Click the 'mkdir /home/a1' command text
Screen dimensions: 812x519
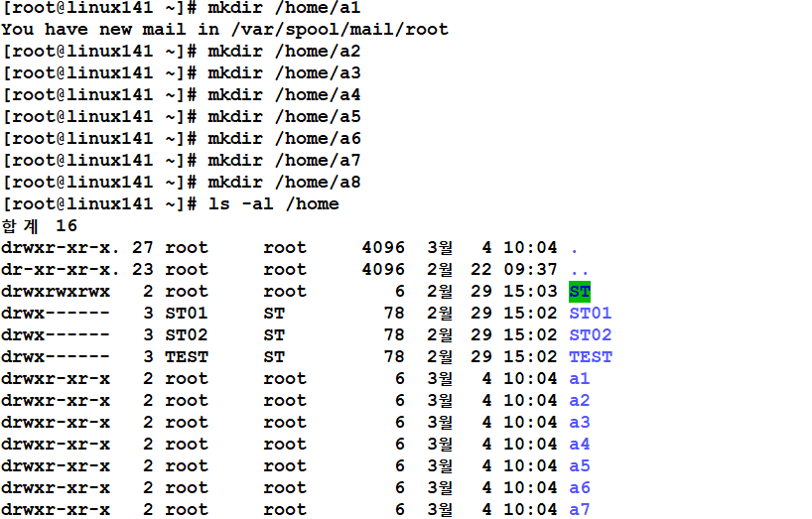(284, 8)
